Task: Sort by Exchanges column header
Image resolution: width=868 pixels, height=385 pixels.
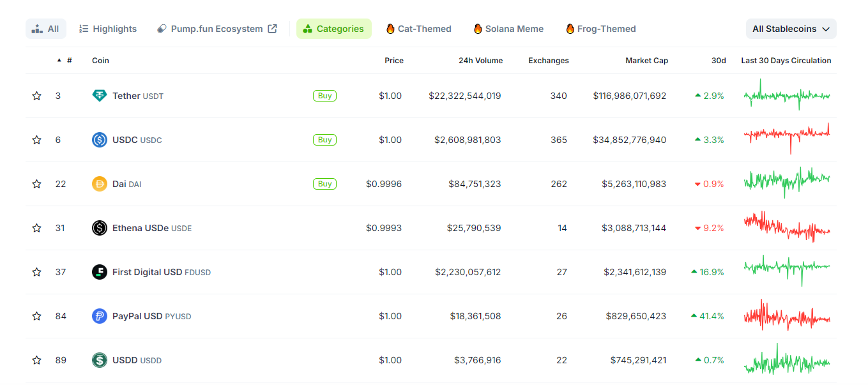Action: pyautogui.click(x=549, y=61)
